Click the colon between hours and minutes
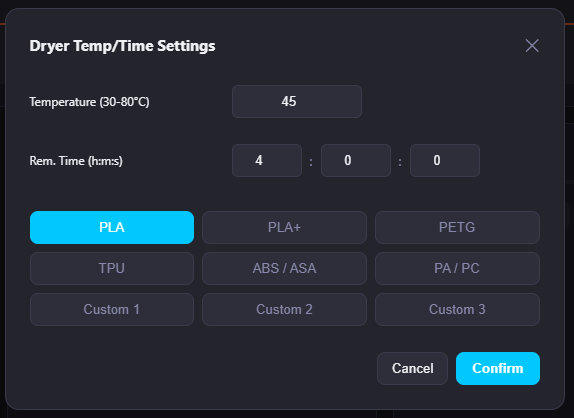This screenshot has width=574, height=418. point(311,162)
